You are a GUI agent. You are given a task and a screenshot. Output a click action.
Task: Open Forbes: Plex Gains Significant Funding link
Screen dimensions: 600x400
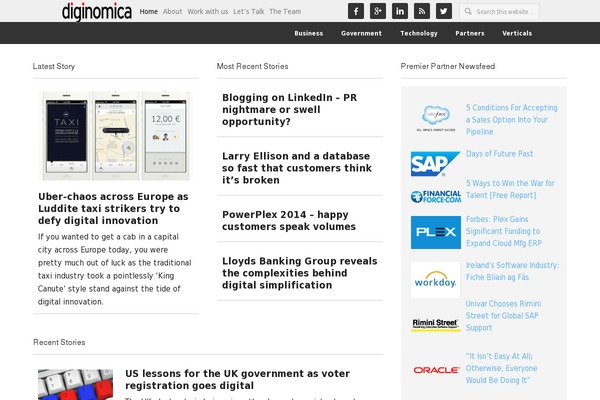504,231
